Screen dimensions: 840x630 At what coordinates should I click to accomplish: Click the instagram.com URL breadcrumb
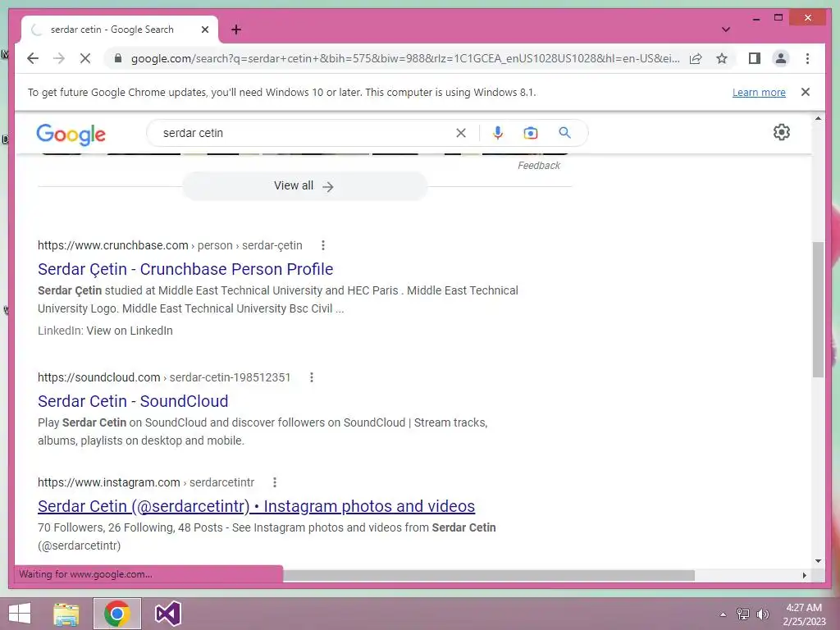[x=146, y=482]
